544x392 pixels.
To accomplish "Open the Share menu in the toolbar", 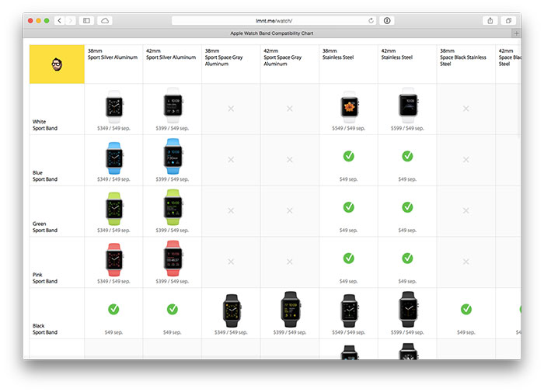I will tap(490, 21).
